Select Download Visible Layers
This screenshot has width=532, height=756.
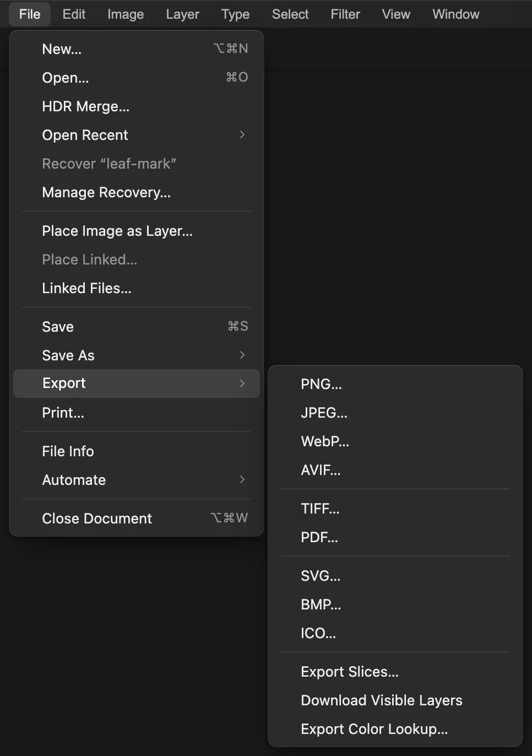pyautogui.click(x=395, y=700)
